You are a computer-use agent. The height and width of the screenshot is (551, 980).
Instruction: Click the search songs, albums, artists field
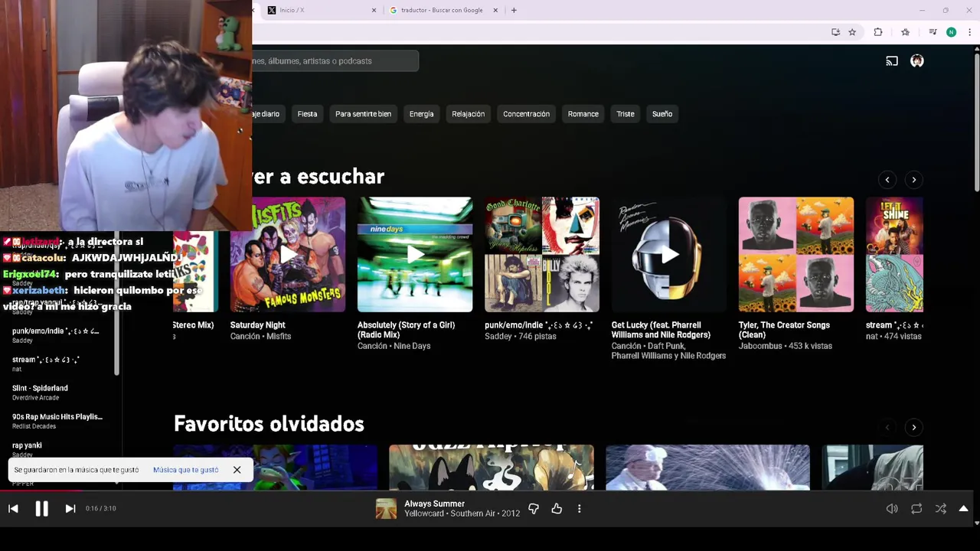(x=335, y=61)
